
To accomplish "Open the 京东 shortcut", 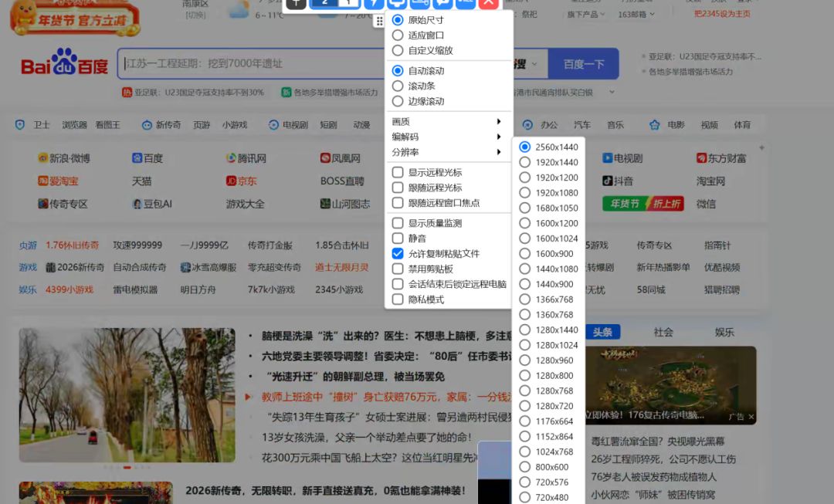I will [x=242, y=181].
